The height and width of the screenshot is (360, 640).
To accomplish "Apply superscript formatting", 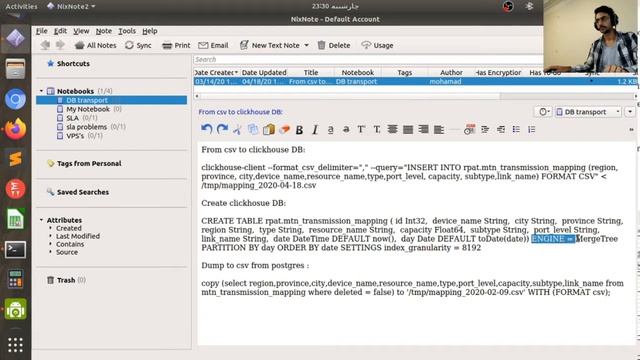I will coord(361,129).
